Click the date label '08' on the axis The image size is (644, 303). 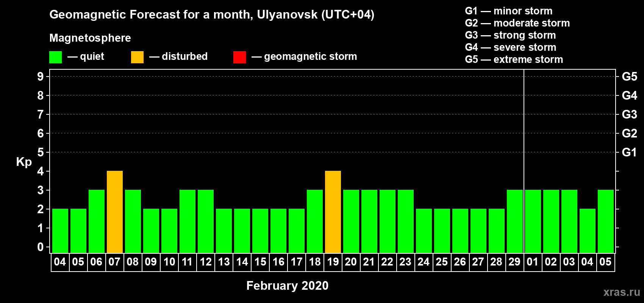133,262
